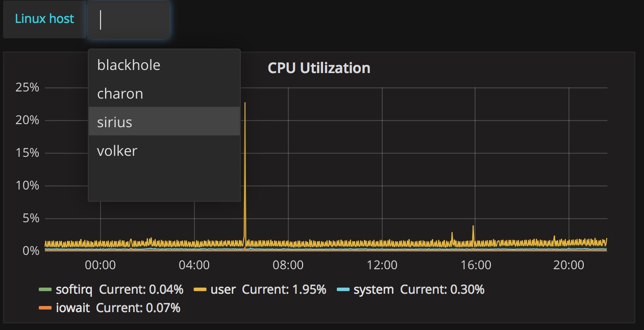
Task: Select blackhole from the host list
Action: pyautogui.click(x=129, y=65)
